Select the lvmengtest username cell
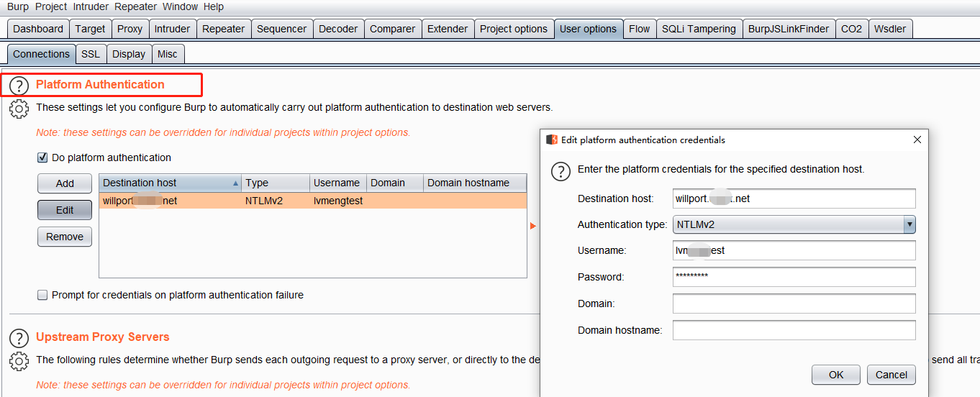 coord(338,201)
